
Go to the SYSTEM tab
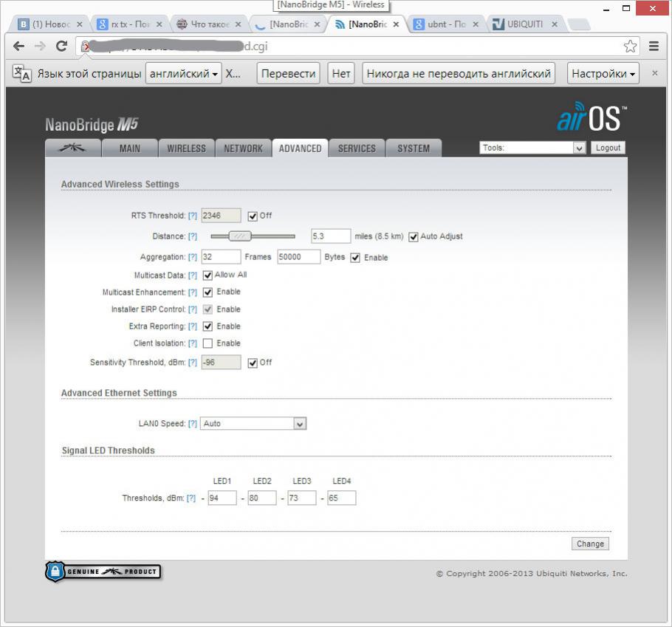tap(413, 148)
